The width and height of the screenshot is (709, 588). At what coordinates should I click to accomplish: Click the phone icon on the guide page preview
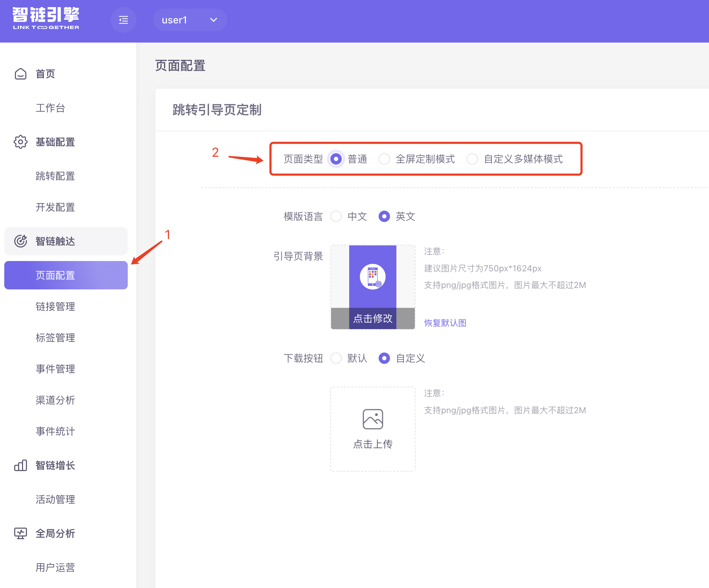click(373, 277)
